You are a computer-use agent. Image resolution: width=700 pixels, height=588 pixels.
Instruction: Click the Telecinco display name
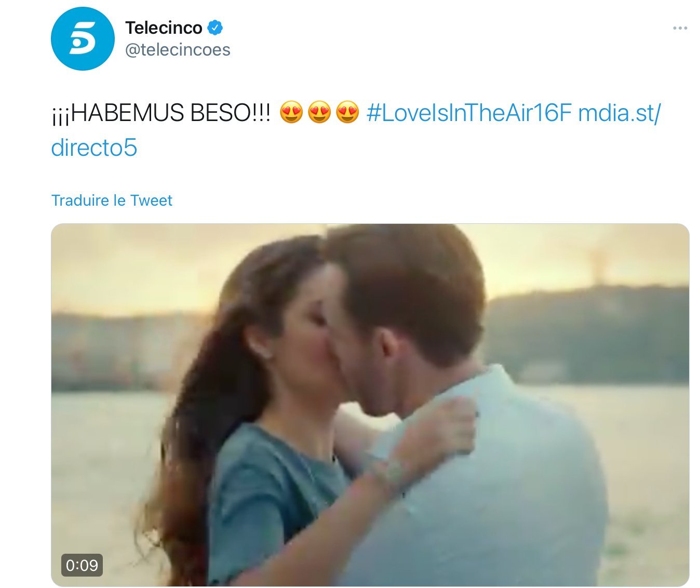click(x=164, y=28)
